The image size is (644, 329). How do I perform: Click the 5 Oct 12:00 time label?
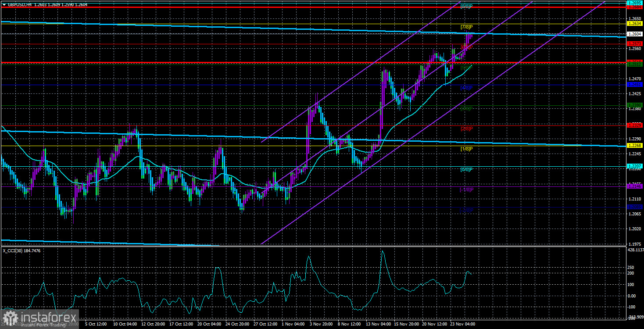pos(96,324)
